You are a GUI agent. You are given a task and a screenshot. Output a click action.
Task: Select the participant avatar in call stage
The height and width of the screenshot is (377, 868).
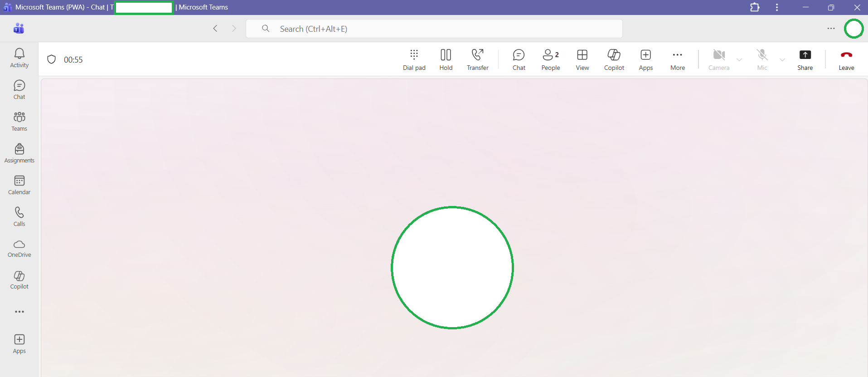coord(452,268)
